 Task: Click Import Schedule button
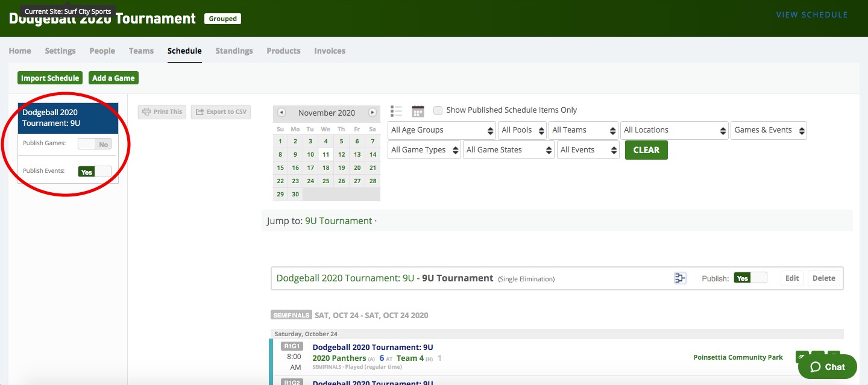[x=50, y=78]
